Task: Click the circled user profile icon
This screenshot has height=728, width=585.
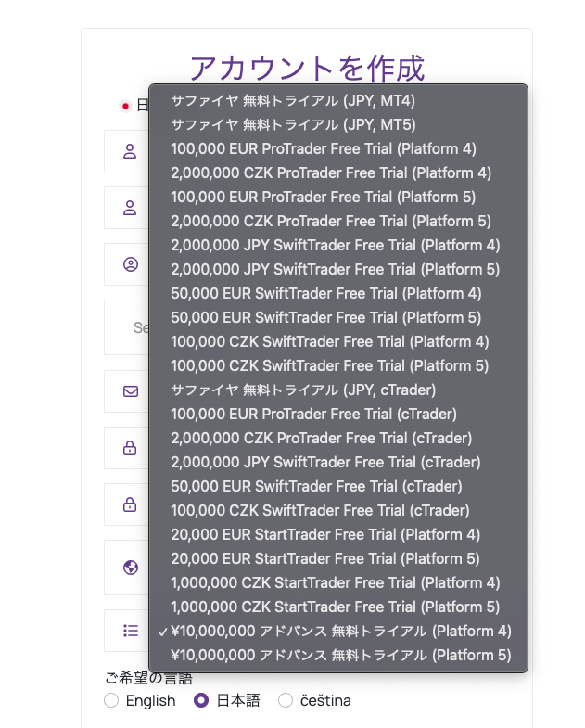Action: [131, 264]
